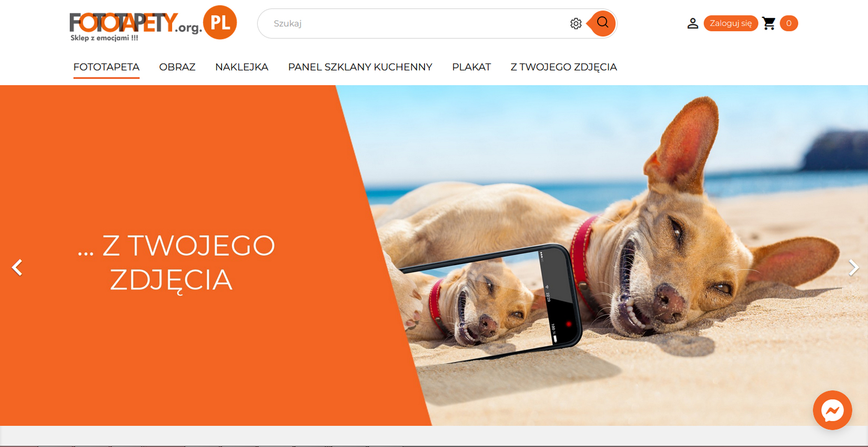This screenshot has width=868, height=447.
Task: Open the OBRAZ menu item
Action: click(x=177, y=67)
